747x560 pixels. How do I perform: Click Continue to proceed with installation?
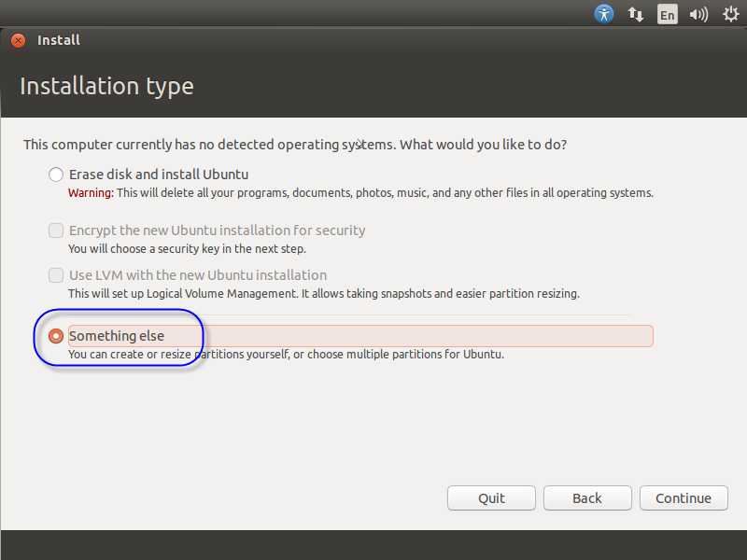point(684,498)
